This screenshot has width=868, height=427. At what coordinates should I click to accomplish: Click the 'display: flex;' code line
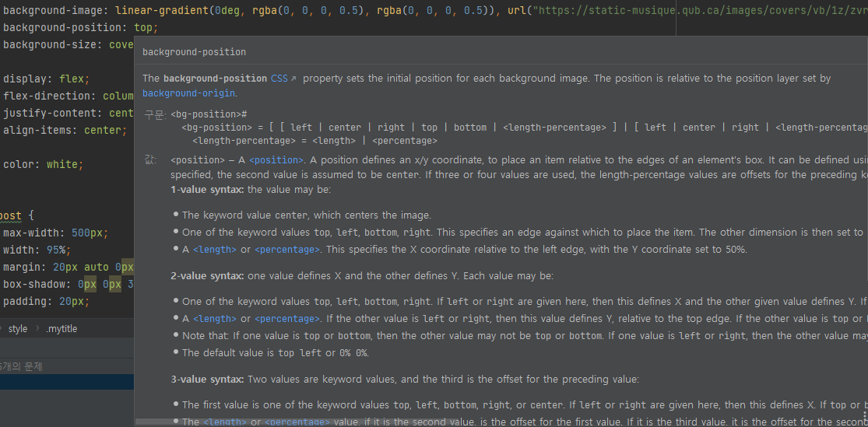(x=46, y=79)
